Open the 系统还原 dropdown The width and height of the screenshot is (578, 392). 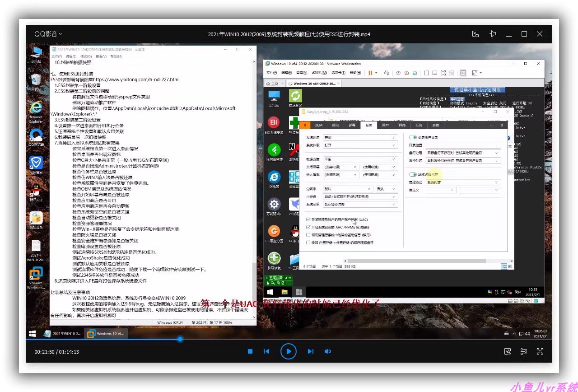[360, 137]
